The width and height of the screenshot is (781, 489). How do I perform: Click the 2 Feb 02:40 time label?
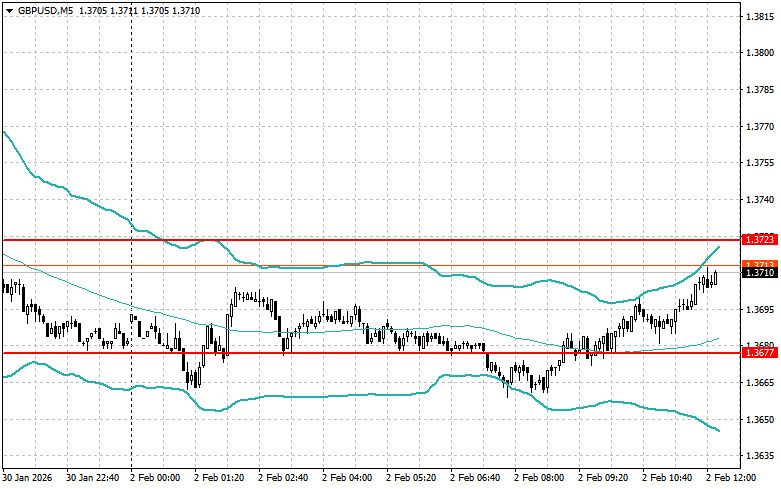283,478
